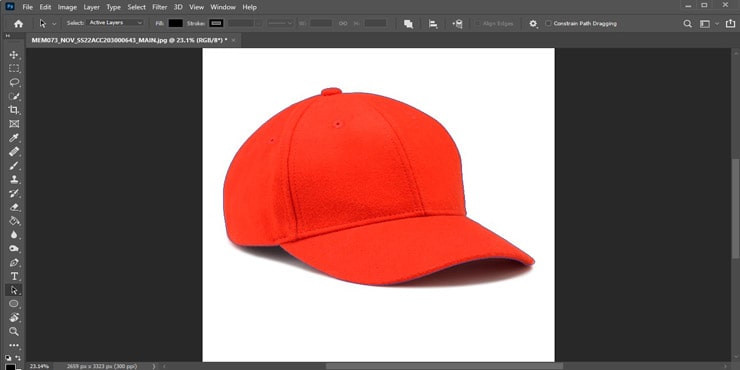
Task: Select the Lasso tool
Action: (x=14, y=83)
